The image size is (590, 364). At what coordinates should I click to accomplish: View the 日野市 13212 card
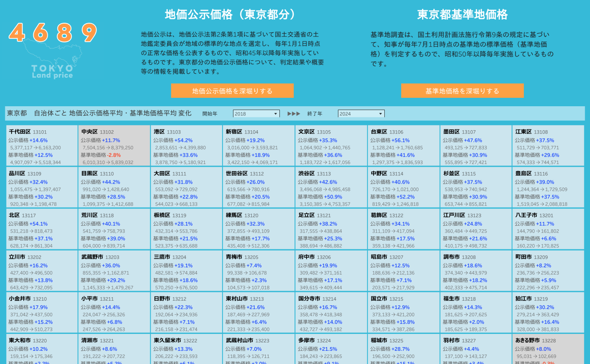click(x=187, y=312)
